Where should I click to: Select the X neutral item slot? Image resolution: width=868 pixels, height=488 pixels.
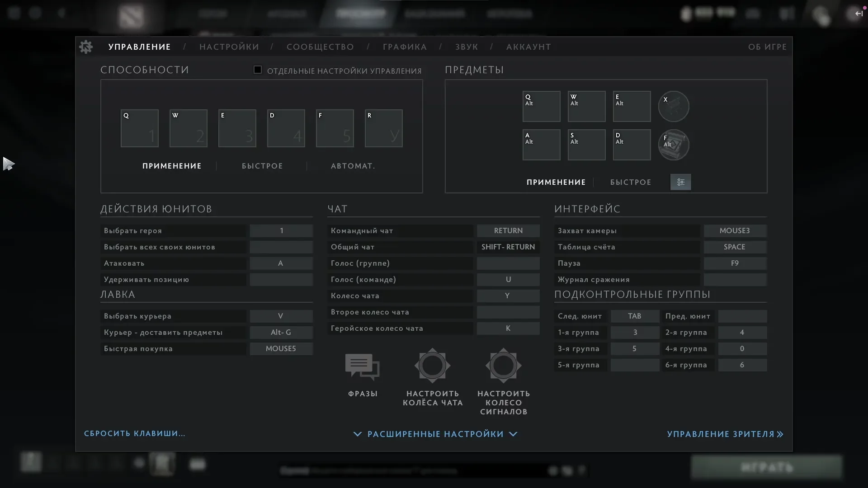673,107
